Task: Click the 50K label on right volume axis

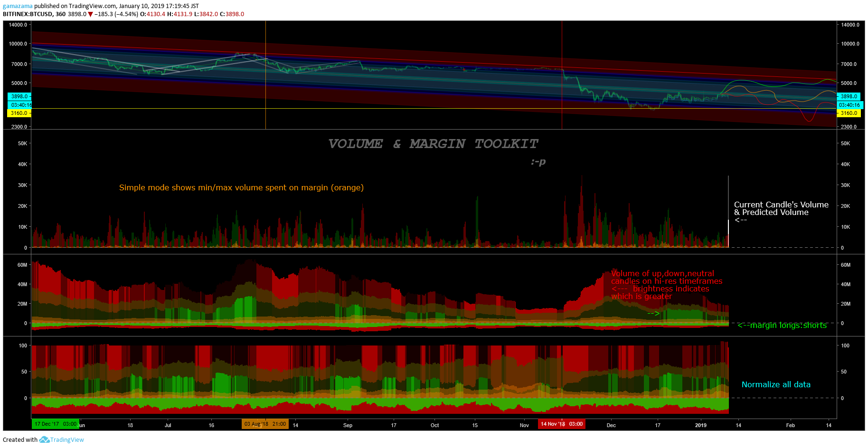Action: 845,143
